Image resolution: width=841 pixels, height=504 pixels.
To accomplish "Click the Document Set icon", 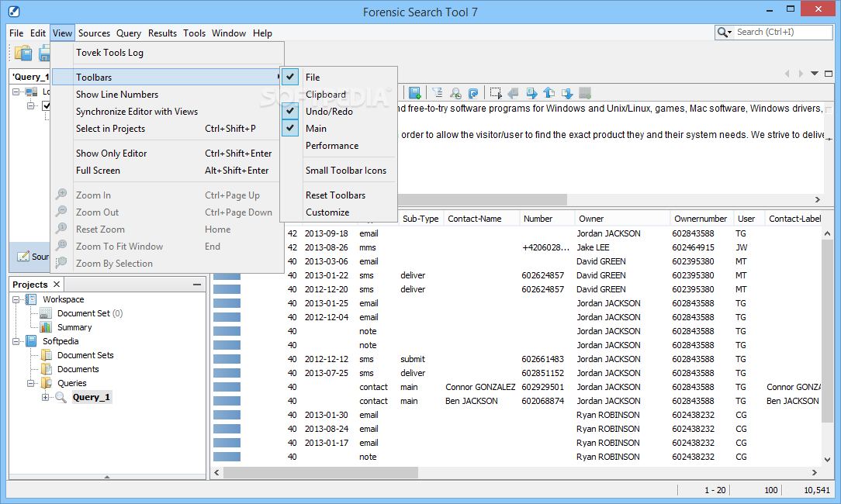I will pyautogui.click(x=46, y=313).
